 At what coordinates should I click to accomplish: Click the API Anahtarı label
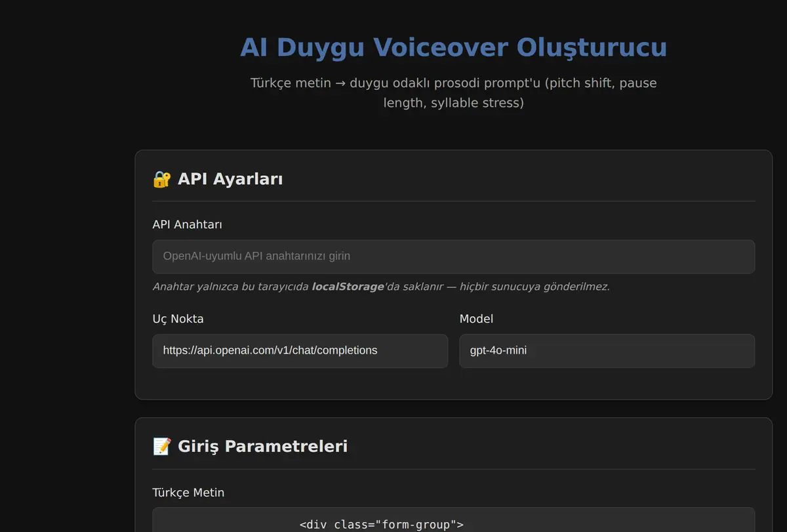click(187, 224)
